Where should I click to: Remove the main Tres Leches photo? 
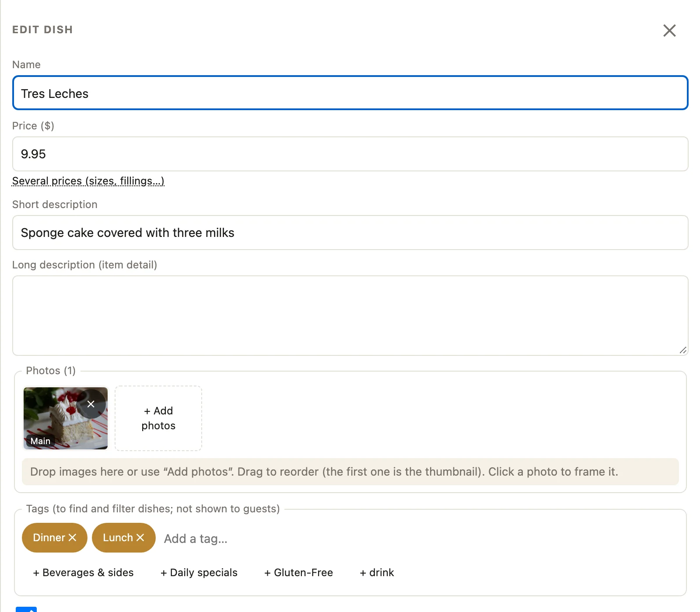91,404
